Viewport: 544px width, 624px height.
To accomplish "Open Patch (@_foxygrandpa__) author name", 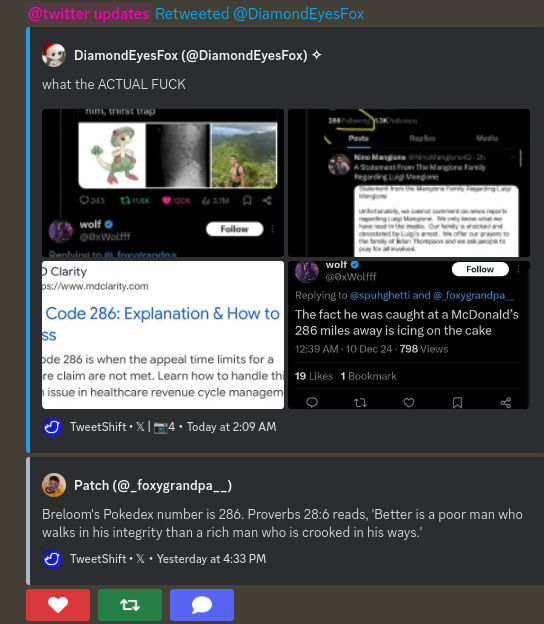I will (x=153, y=486).
